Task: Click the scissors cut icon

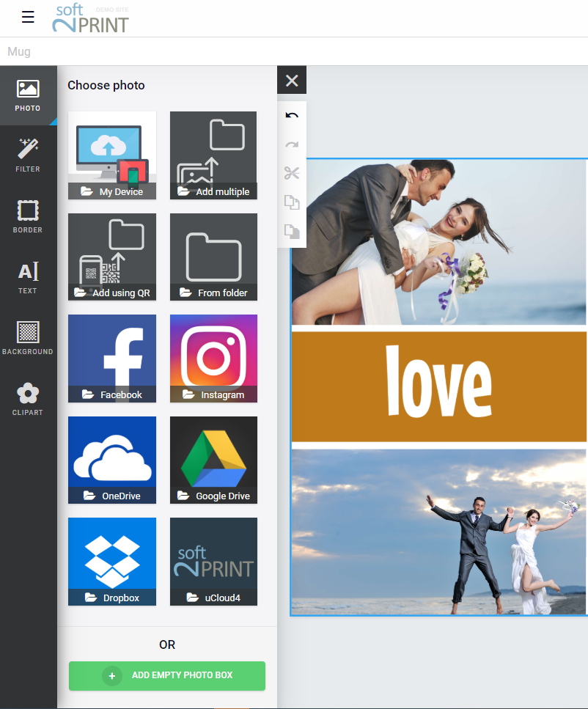Action: 292,173
